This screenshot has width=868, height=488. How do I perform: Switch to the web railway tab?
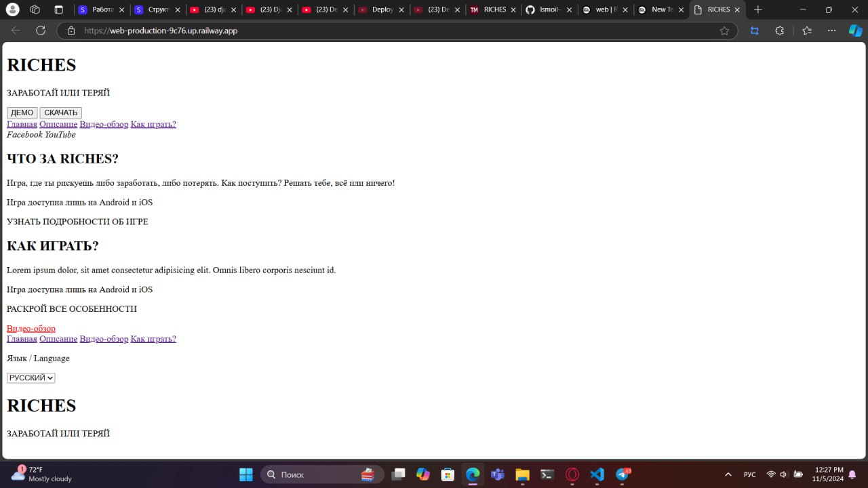pos(604,9)
